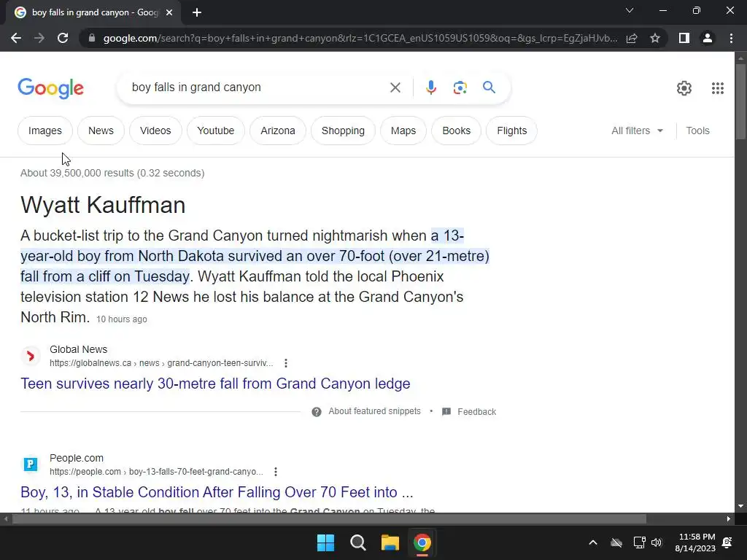This screenshot has height=560, width=747.
Task: Open the Chrome profile menu
Action: point(708,38)
